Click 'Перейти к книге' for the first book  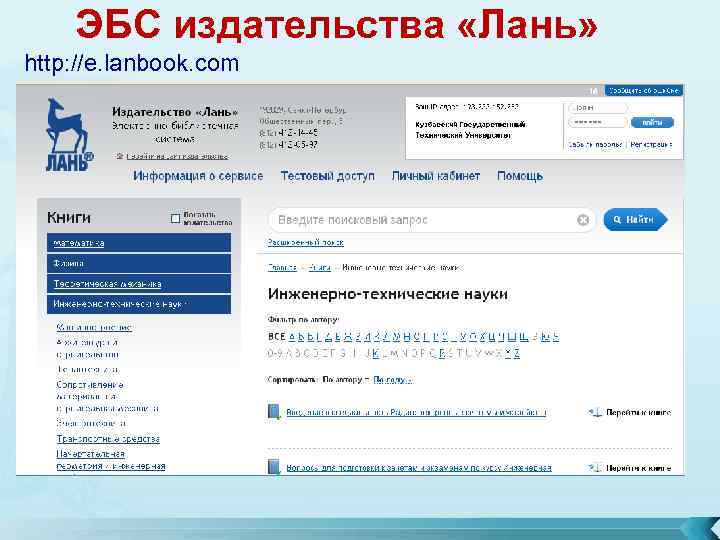pos(639,412)
